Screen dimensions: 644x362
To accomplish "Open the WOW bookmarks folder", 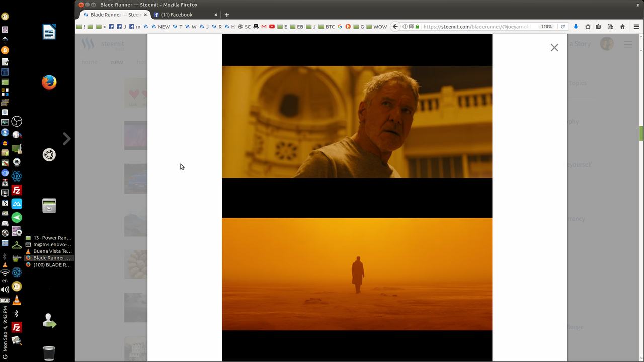I will point(376,26).
